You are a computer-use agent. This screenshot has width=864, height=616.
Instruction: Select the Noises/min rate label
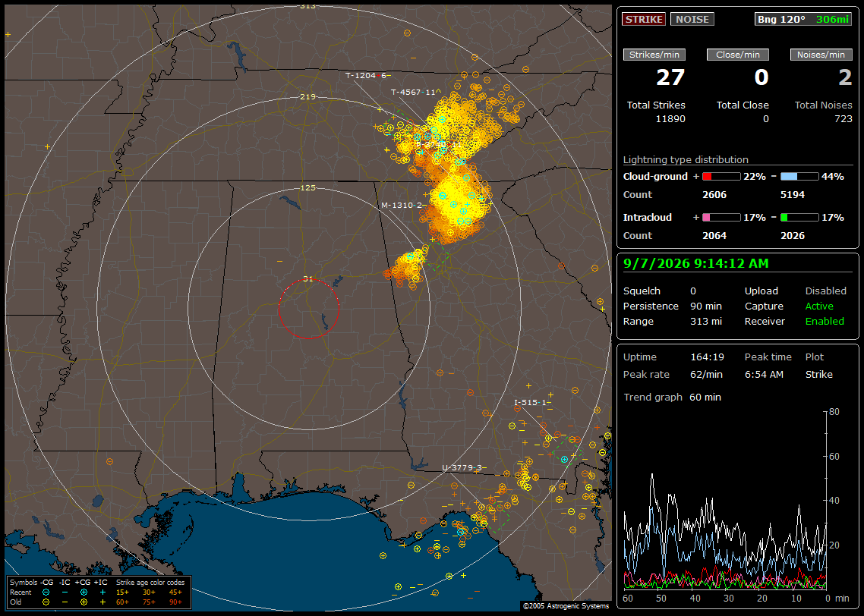[821, 55]
